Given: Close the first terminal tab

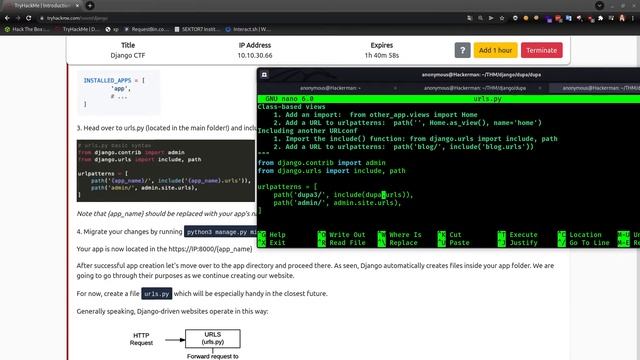Looking at the screenshot, I should coord(395,88).
